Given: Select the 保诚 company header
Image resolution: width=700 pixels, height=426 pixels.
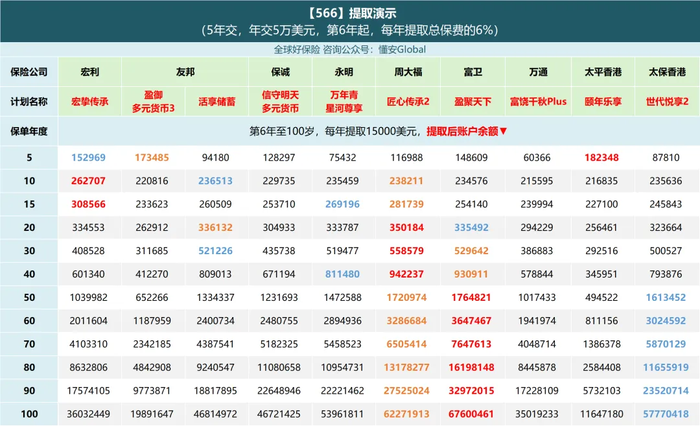Looking at the screenshot, I should [280, 72].
